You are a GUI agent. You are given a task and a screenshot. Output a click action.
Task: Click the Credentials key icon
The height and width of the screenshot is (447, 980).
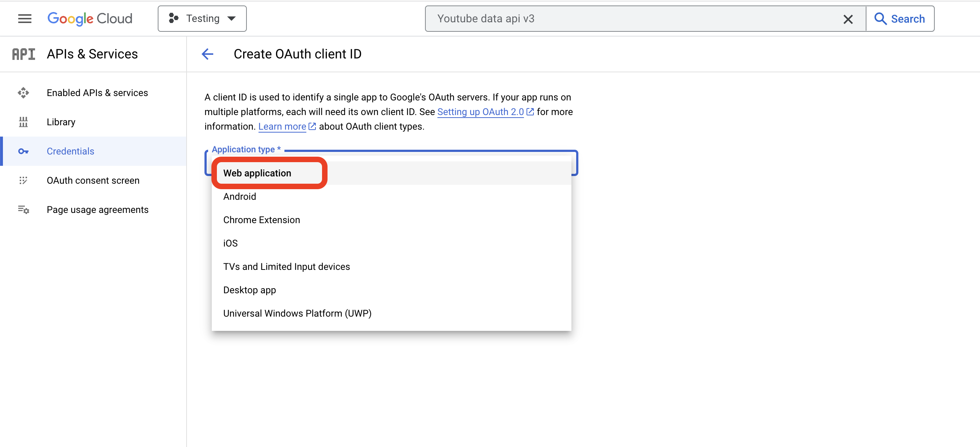(24, 152)
